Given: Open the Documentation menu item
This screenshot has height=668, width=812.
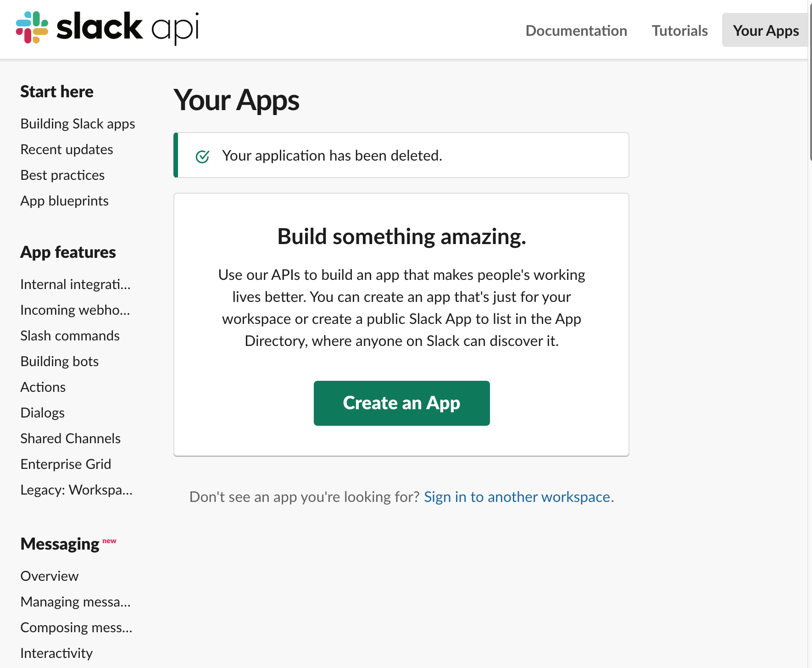Looking at the screenshot, I should [x=576, y=31].
